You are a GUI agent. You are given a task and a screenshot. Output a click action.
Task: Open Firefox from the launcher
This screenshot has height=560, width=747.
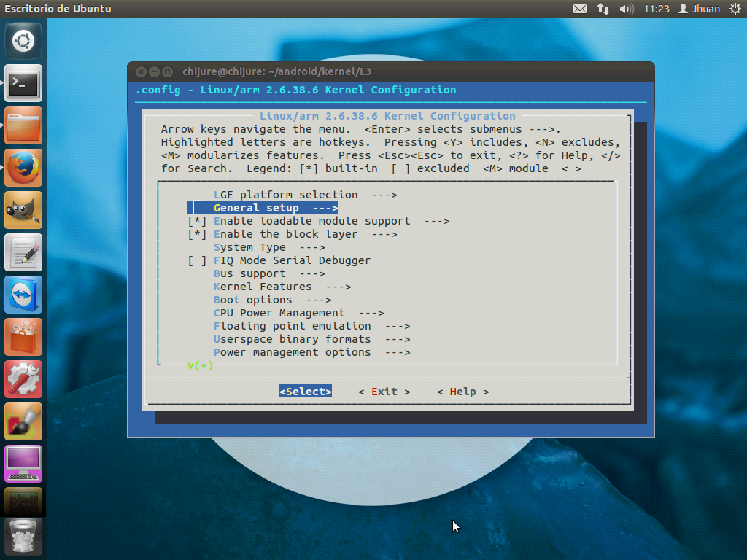tap(23, 167)
